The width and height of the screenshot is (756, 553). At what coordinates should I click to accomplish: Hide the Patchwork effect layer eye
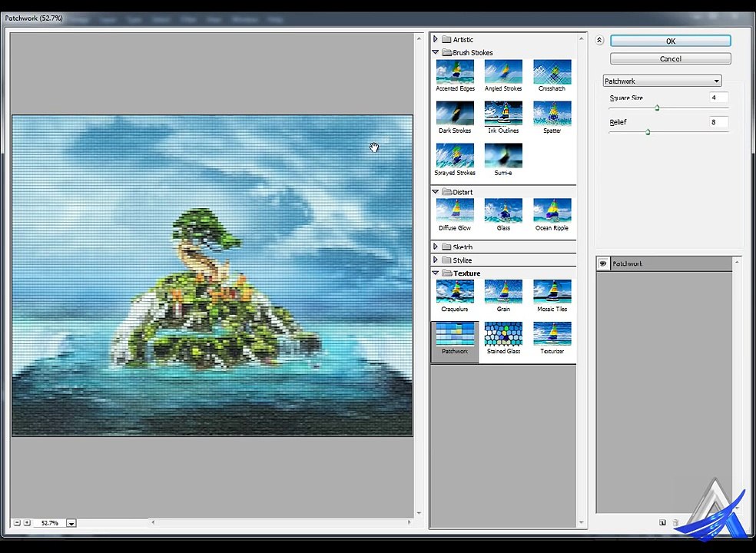(x=602, y=263)
